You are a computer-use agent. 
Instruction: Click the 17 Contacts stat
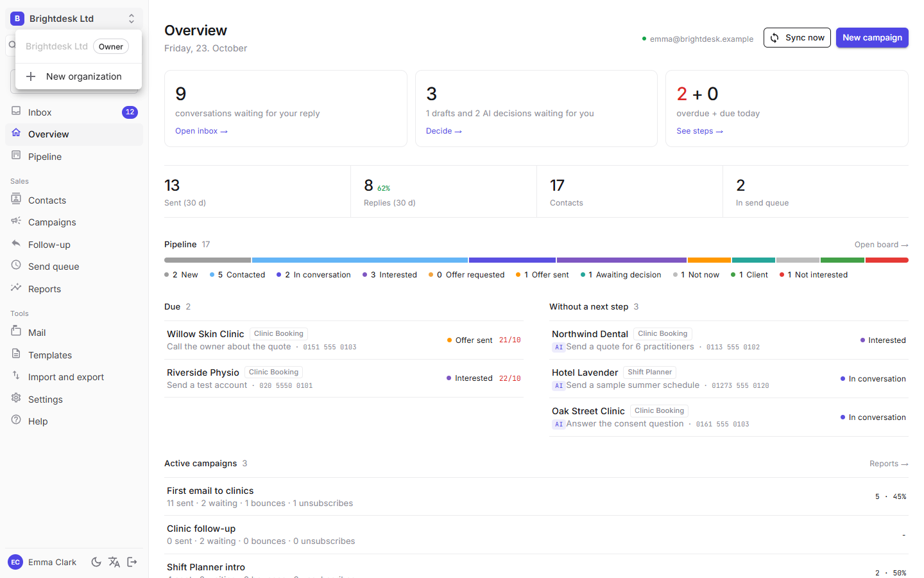pos(629,191)
